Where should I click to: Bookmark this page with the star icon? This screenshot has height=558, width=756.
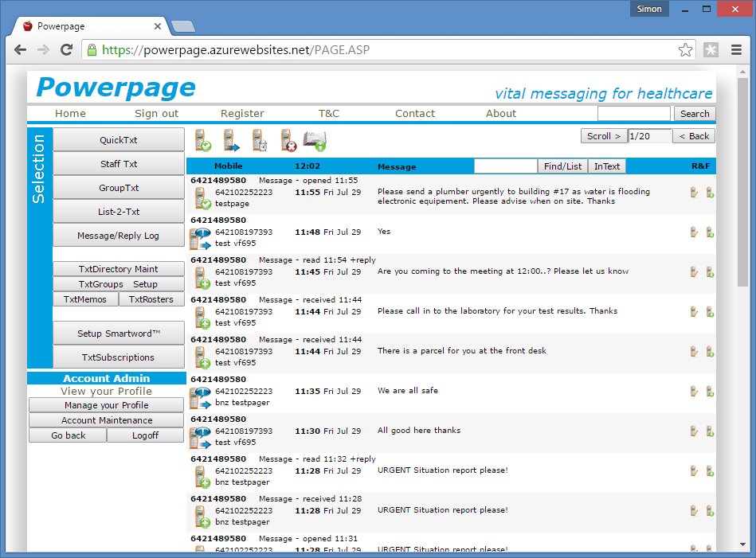[x=685, y=50]
